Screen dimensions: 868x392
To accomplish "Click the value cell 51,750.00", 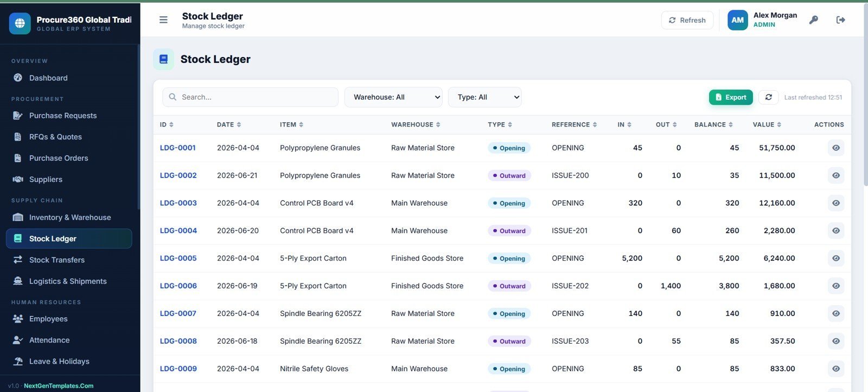I will pyautogui.click(x=777, y=148).
